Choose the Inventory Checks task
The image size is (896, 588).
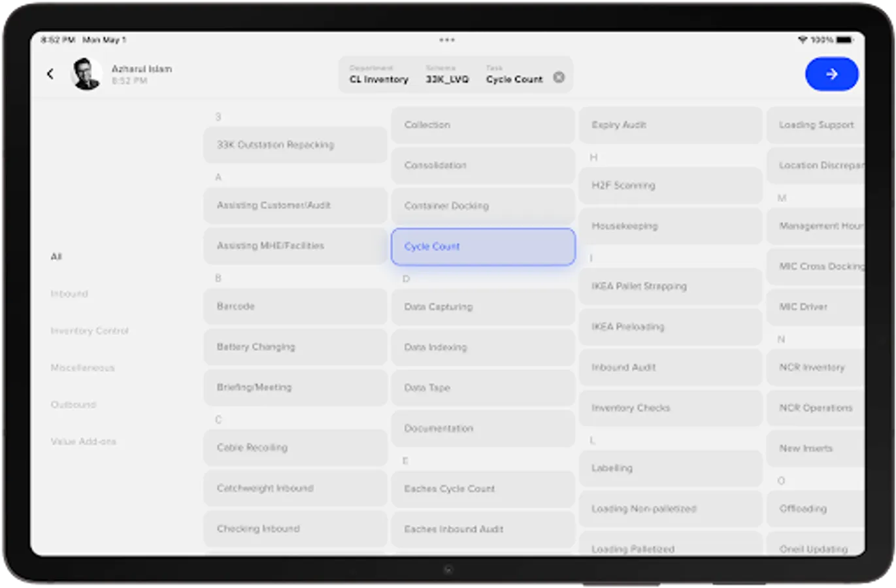click(x=671, y=408)
